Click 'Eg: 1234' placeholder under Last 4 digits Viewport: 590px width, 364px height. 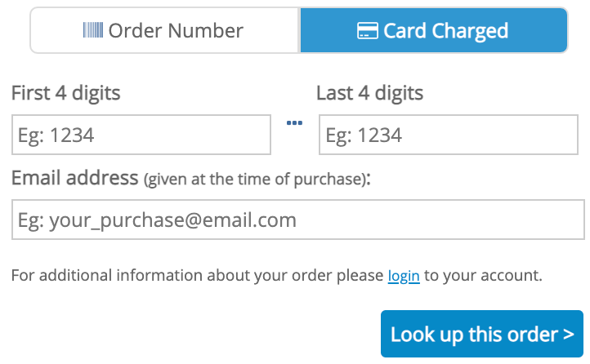[364, 135]
